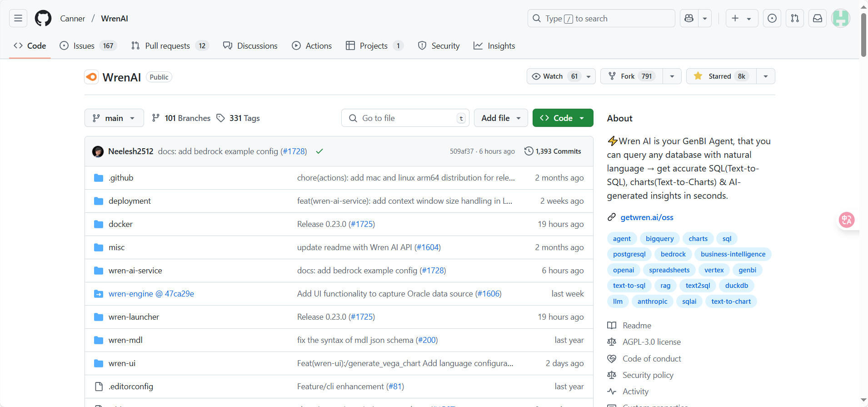Image resolution: width=868 pixels, height=407 pixels.
Task: Open the AGPL-3.0 license link
Action: point(651,342)
